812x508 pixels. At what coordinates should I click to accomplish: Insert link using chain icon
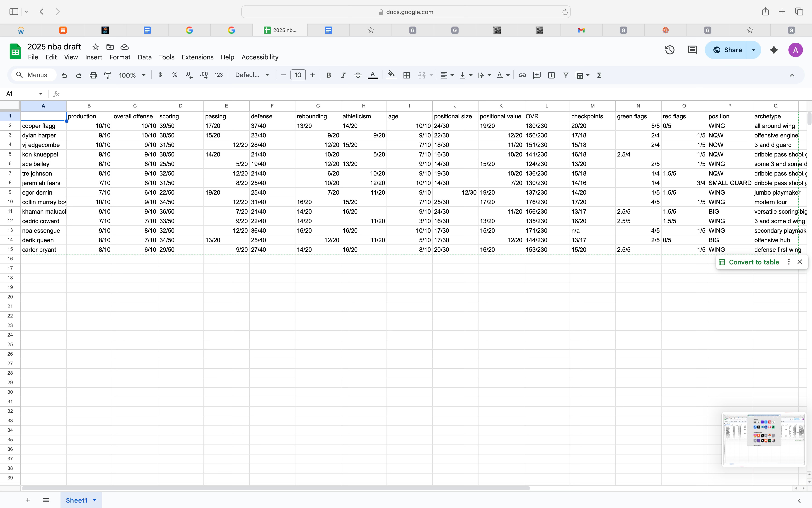pos(522,75)
